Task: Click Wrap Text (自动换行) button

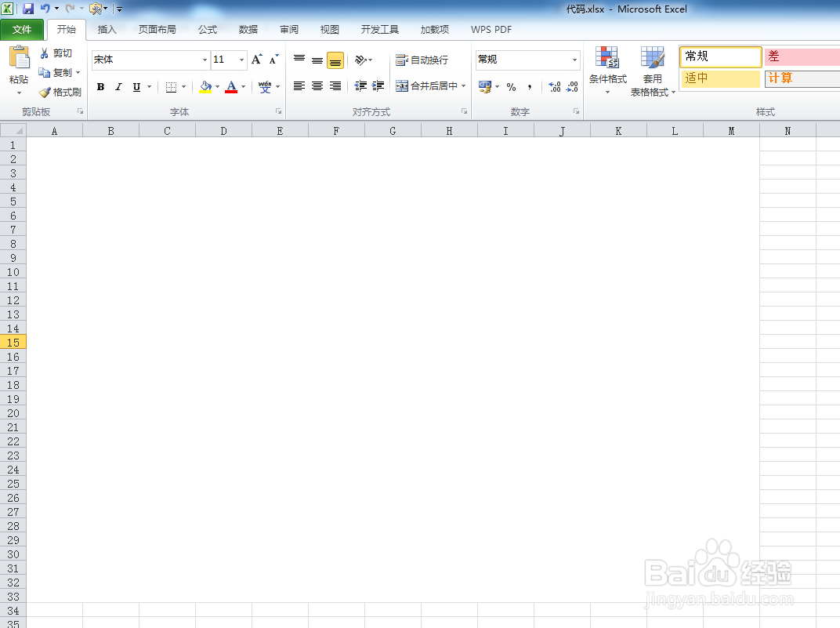Action: 422,60
